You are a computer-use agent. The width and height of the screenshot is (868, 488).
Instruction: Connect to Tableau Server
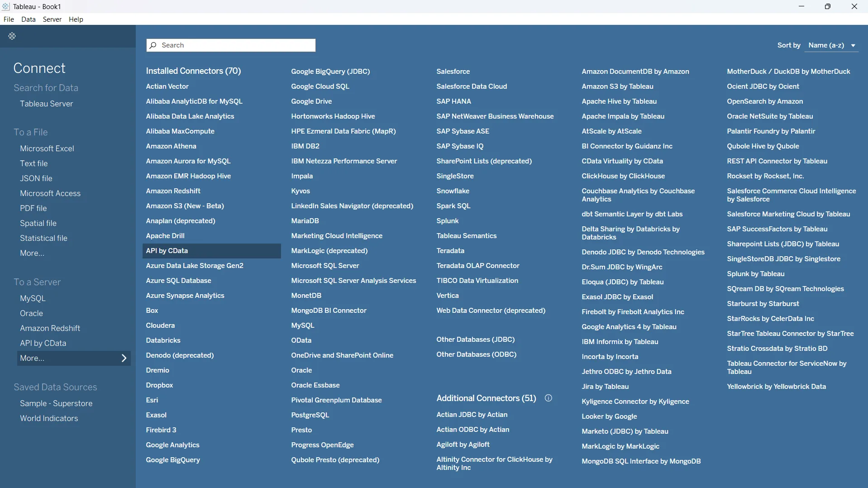(46, 104)
